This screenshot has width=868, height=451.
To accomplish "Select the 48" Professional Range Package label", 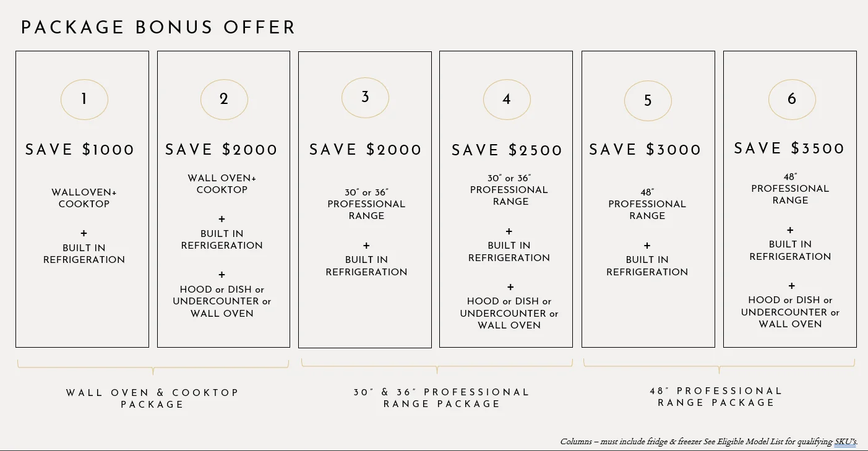I will [716, 397].
